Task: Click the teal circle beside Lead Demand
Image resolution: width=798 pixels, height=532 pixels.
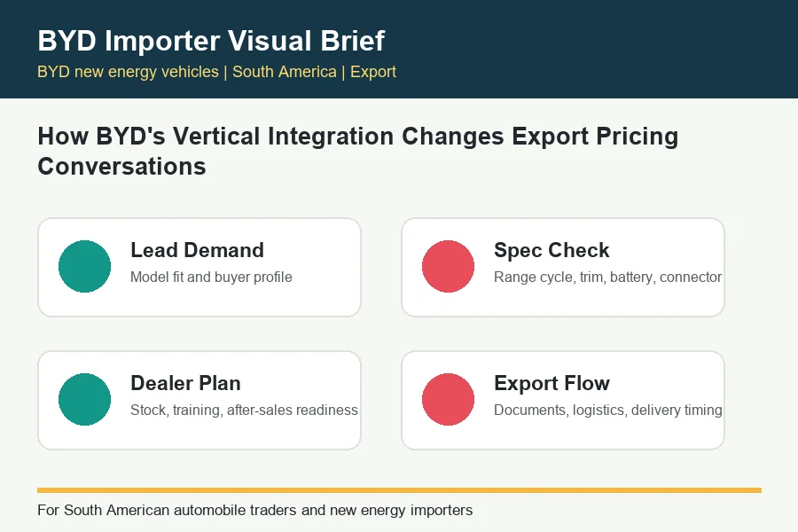Action: coord(84,266)
